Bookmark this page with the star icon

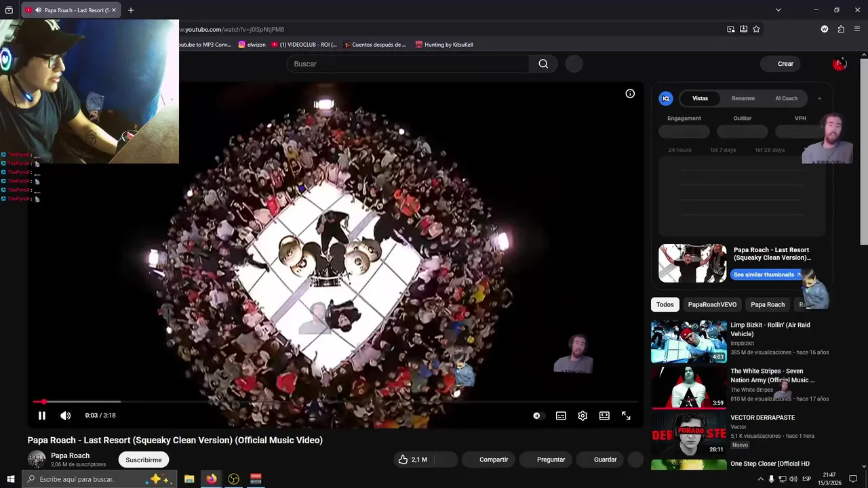click(756, 29)
